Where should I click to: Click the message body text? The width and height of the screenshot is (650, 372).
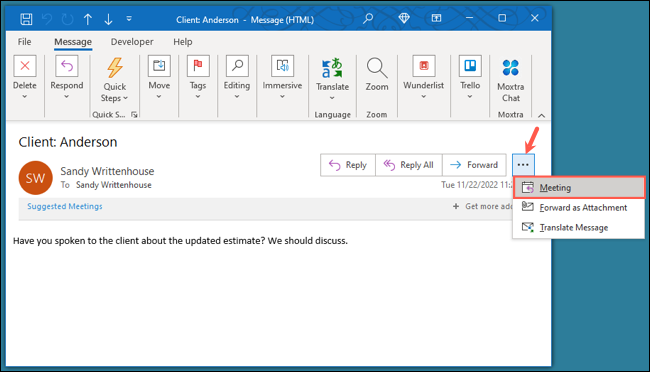180,241
